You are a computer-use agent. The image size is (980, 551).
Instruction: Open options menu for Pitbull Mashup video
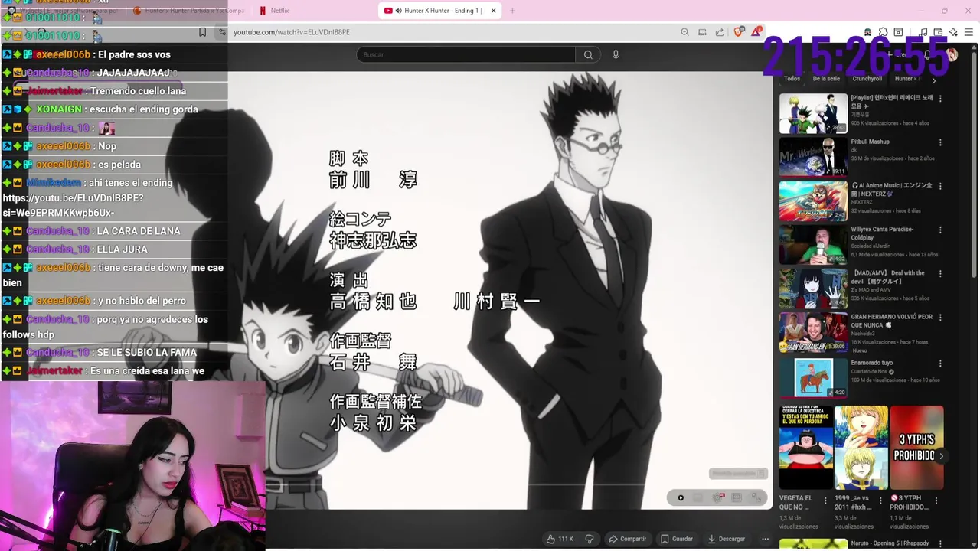coord(940,142)
